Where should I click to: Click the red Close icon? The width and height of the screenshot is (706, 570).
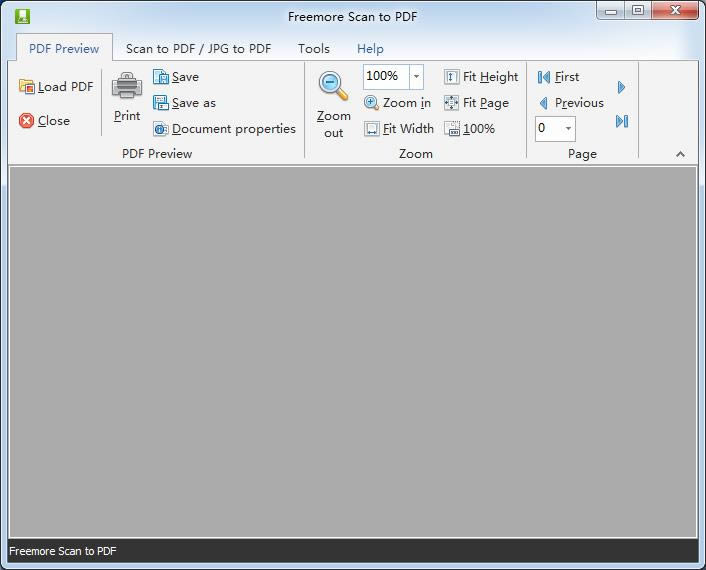tap(27, 121)
